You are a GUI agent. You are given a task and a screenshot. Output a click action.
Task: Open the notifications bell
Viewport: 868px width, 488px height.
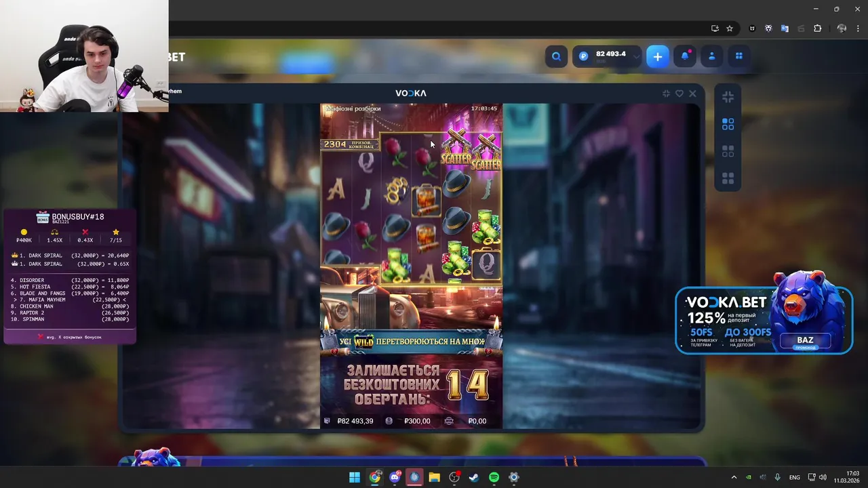pyautogui.click(x=685, y=57)
